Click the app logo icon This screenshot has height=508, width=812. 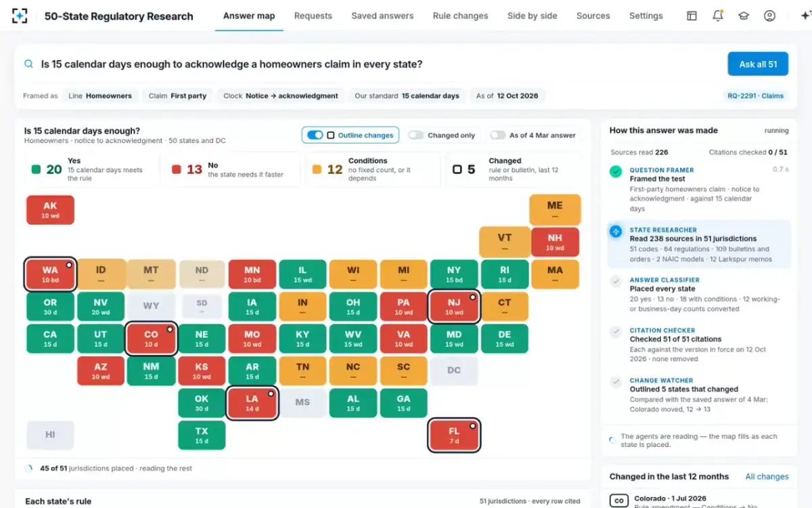[x=20, y=16]
